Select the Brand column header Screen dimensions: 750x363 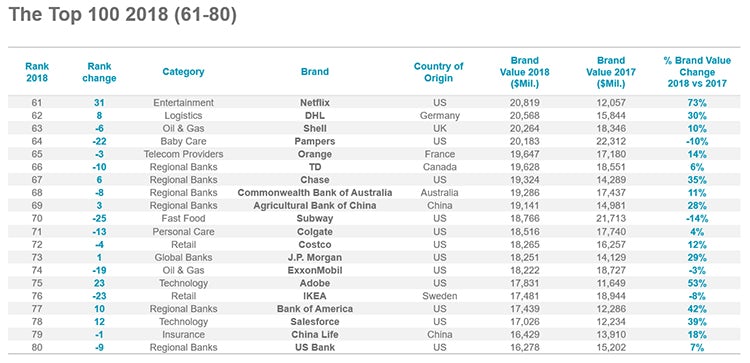click(x=315, y=72)
